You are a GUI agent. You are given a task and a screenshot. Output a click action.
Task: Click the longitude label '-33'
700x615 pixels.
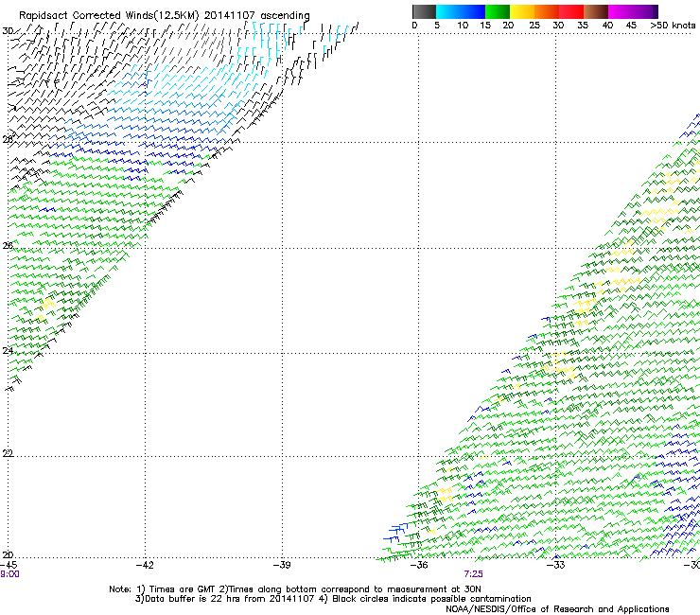(556, 565)
